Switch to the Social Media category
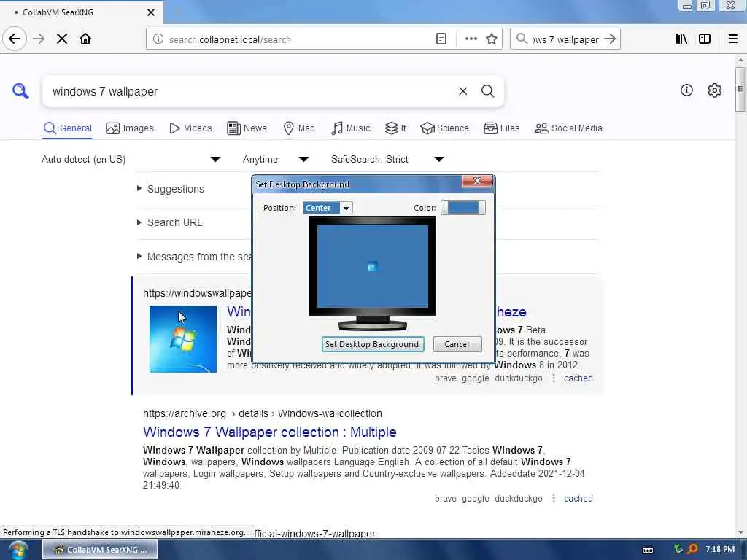This screenshot has height=560, width=747. [568, 128]
